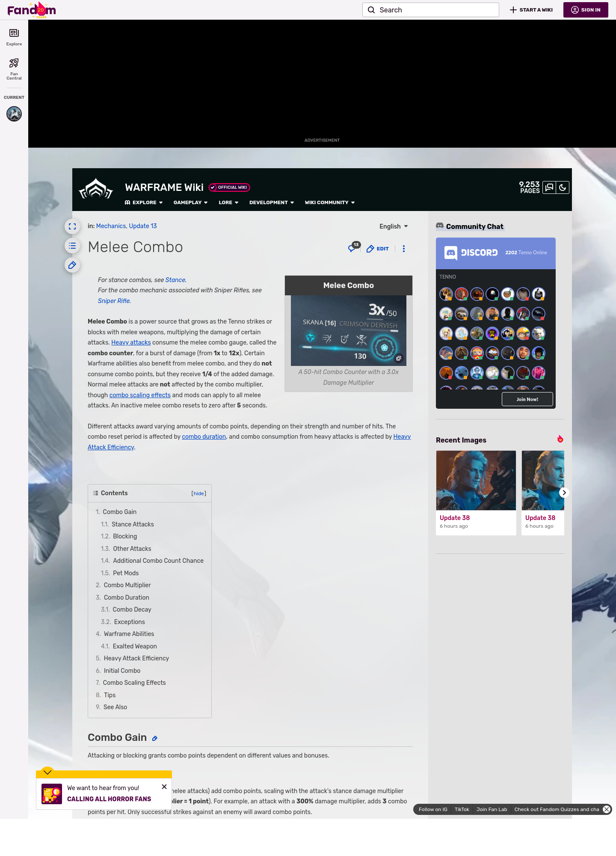The width and height of the screenshot is (616, 856).
Task: Open the table of contents side icon
Action: tap(72, 246)
